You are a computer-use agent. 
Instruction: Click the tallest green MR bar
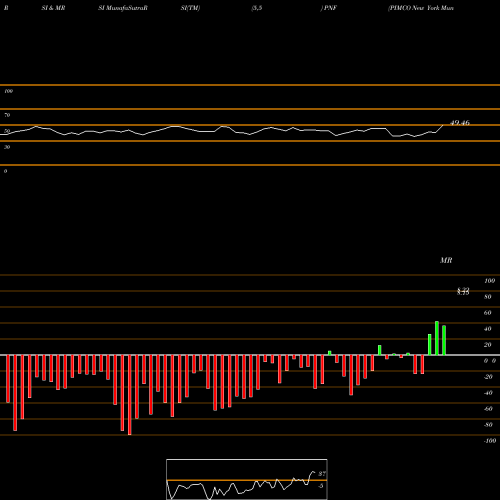pyautogui.click(x=437, y=338)
